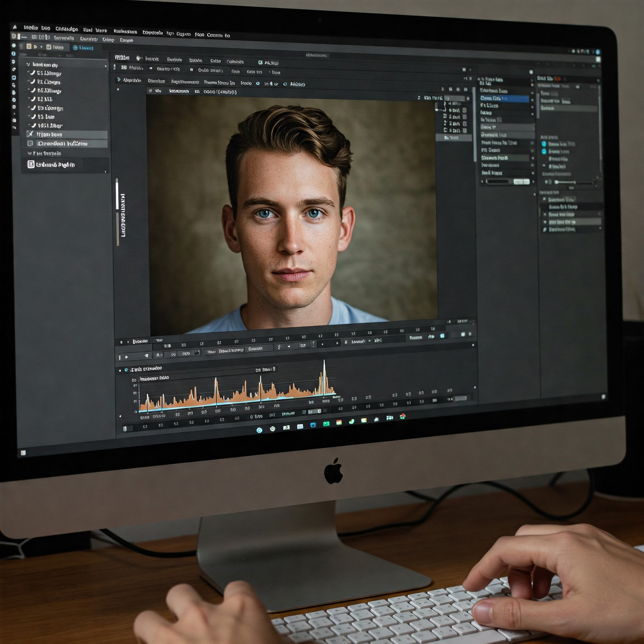Viewport: 644px width, 644px height.
Task: Open the small arrow at left panel's top-right corner
Action: (x=106, y=66)
